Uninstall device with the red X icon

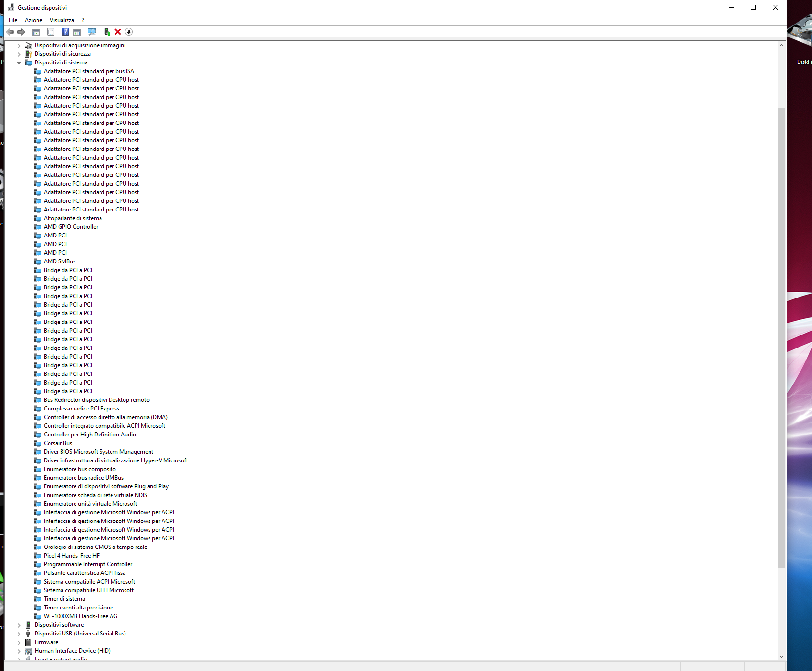pyautogui.click(x=118, y=32)
